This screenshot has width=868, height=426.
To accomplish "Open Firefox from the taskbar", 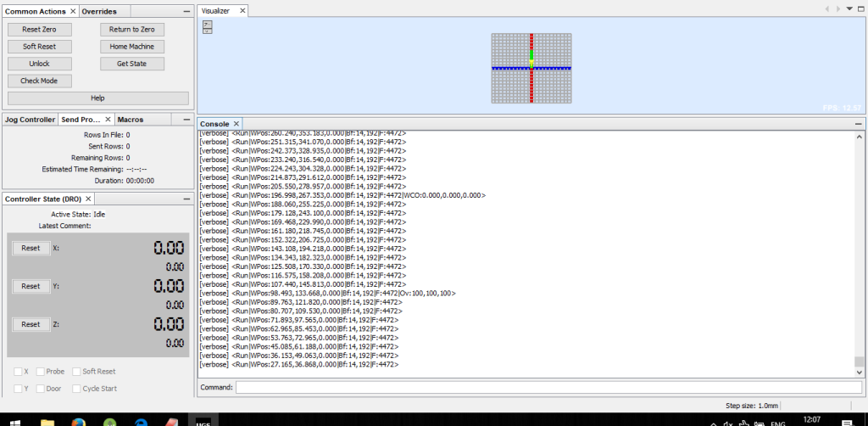I will click(x=78, y=421).
